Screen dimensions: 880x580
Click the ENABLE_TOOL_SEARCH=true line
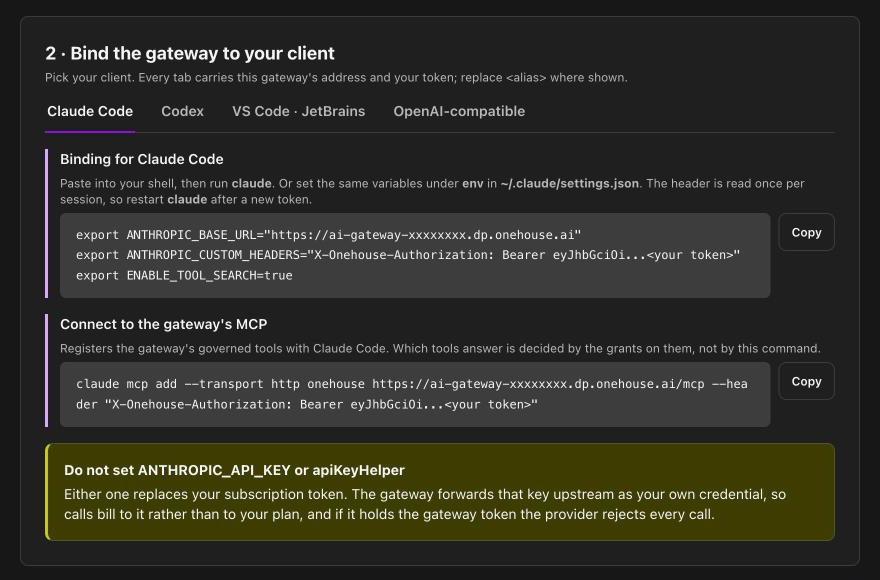pyautogui.click(x=184, y=275)
